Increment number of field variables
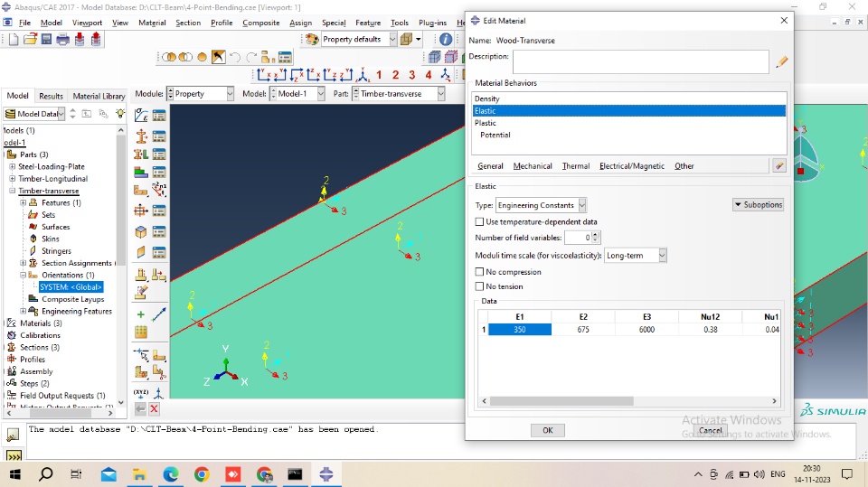This screenshot has height=487, width=868. 596,235
